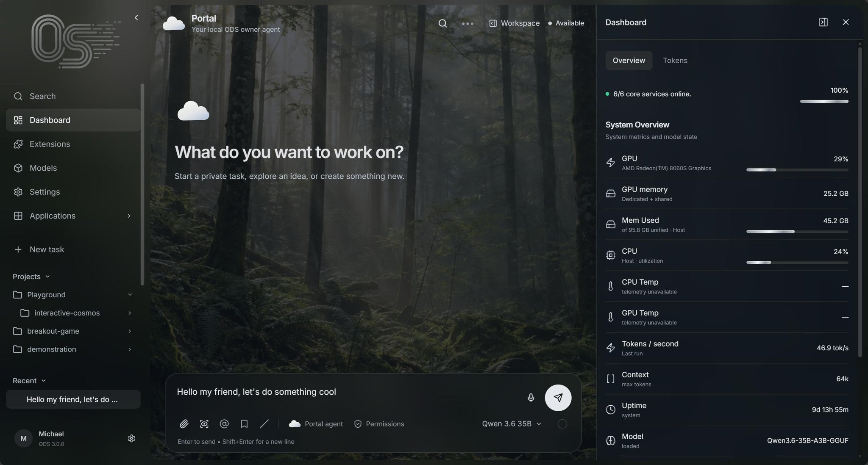Attach a file with the paperclip icon
868x465 pixels.
coord(184,423)
